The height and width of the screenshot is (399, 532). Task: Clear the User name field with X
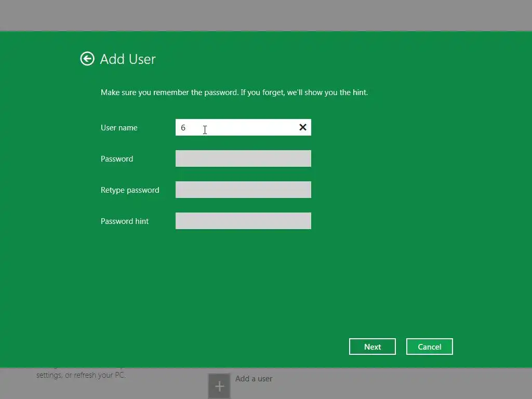coord(303,127)
